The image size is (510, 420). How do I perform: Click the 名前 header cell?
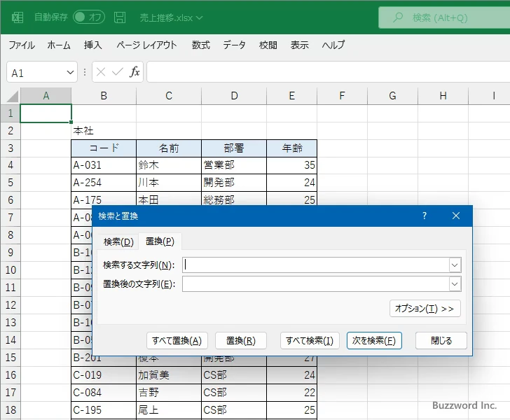(169, 148)
